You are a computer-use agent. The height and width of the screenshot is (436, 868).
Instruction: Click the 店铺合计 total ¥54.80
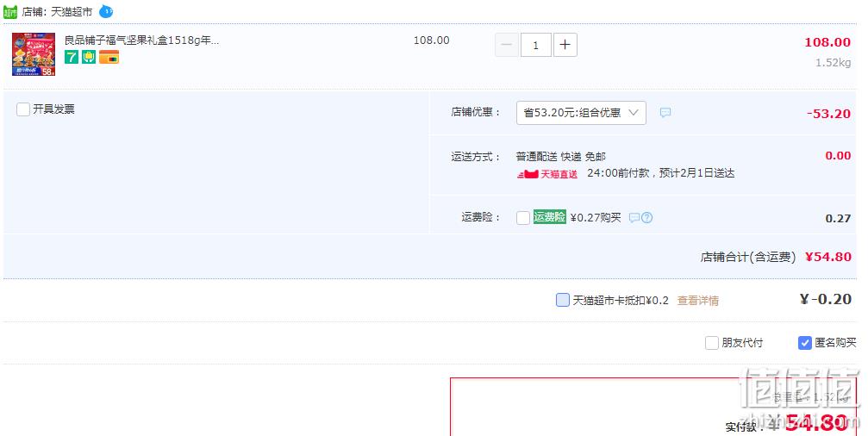click(827, 257)
